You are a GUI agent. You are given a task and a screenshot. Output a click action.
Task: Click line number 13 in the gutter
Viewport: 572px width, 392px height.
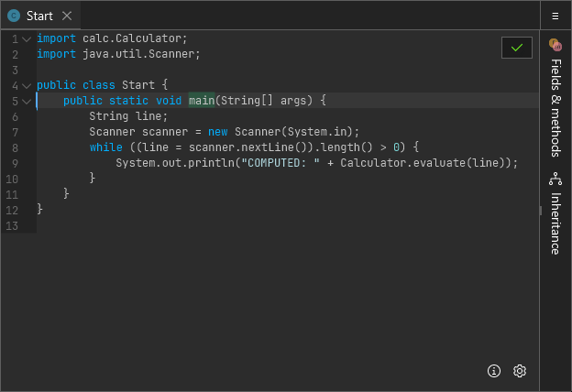click(12, 226)
